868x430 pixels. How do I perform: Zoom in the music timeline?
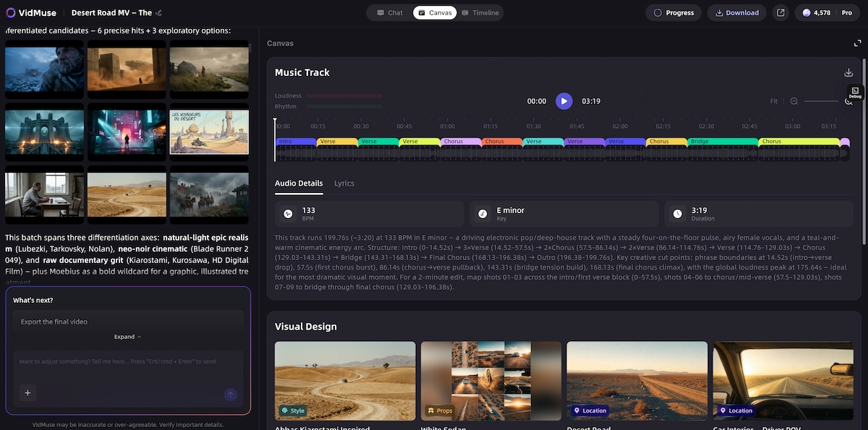click(x=849, y=101)
